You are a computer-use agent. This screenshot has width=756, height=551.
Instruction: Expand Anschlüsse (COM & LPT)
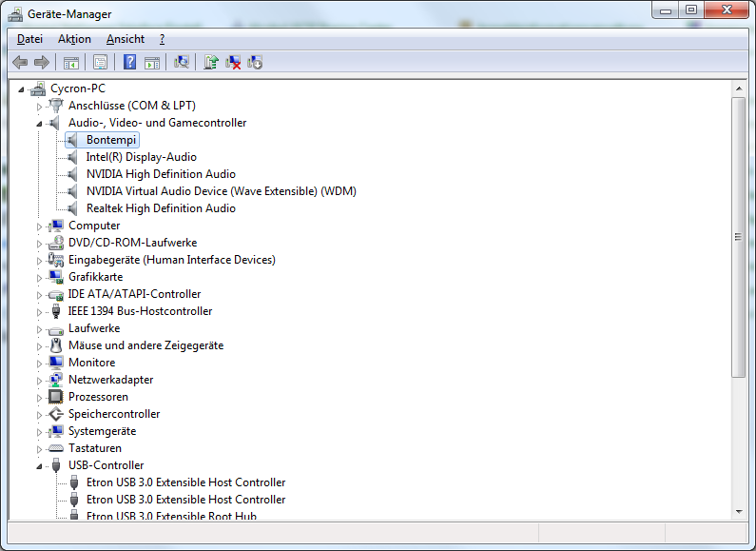pyautogui.click(x=39, y=106)
